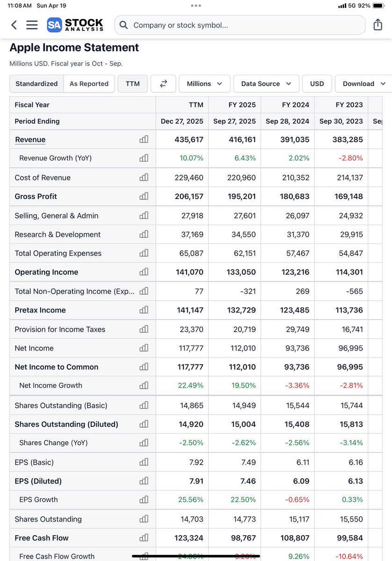Show chart for Shares Outstanding (Diluted)
Screen dimensions: 392x561
[144, 424]
